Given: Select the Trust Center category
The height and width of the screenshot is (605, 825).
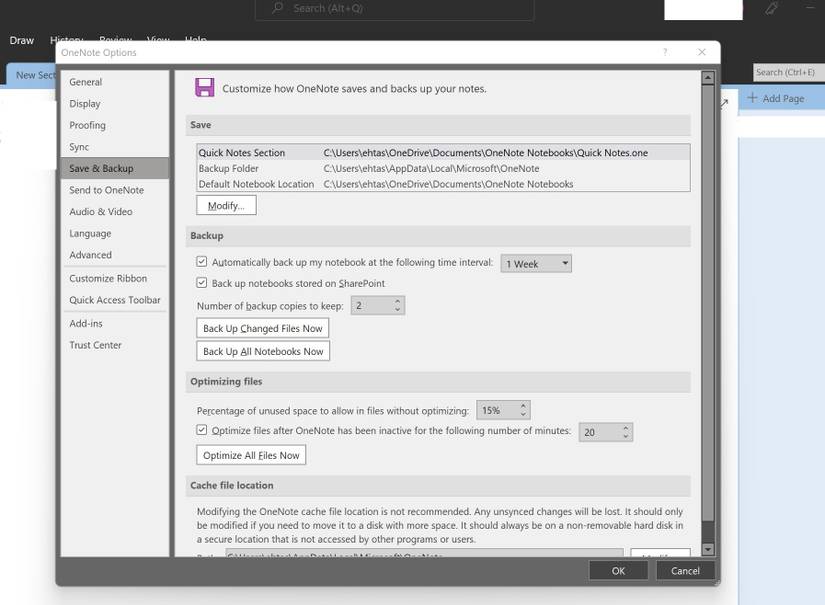Looking at the screenshot, I should [97, 343].
